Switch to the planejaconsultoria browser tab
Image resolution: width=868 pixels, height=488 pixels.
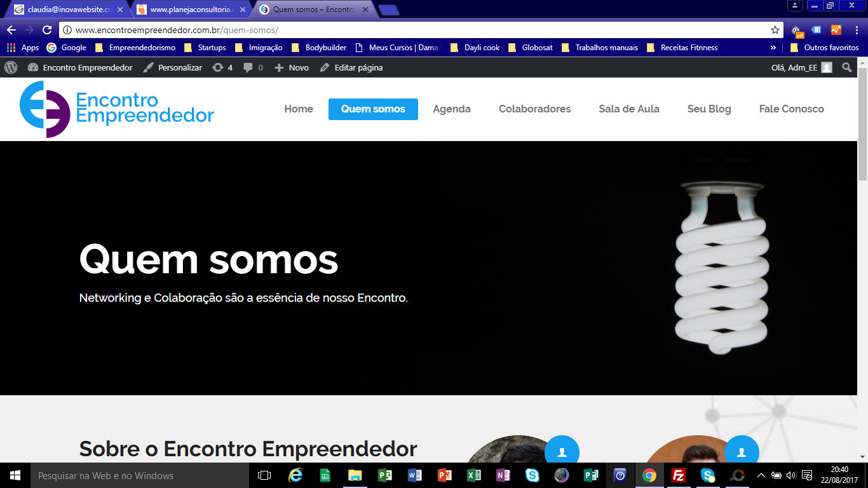pos(189,10)
